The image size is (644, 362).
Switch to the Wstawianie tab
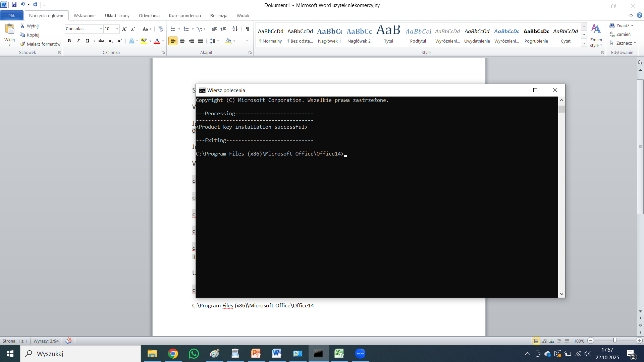85,15
